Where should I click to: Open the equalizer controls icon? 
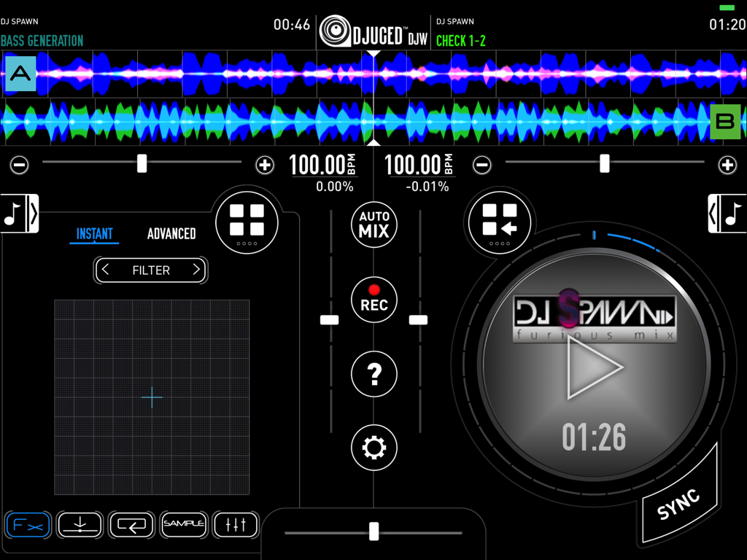[236, 525]
